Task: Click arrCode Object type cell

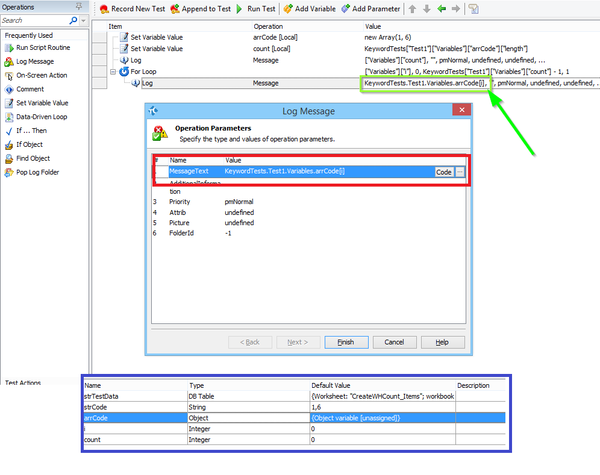Action: [x=248, y=418]
